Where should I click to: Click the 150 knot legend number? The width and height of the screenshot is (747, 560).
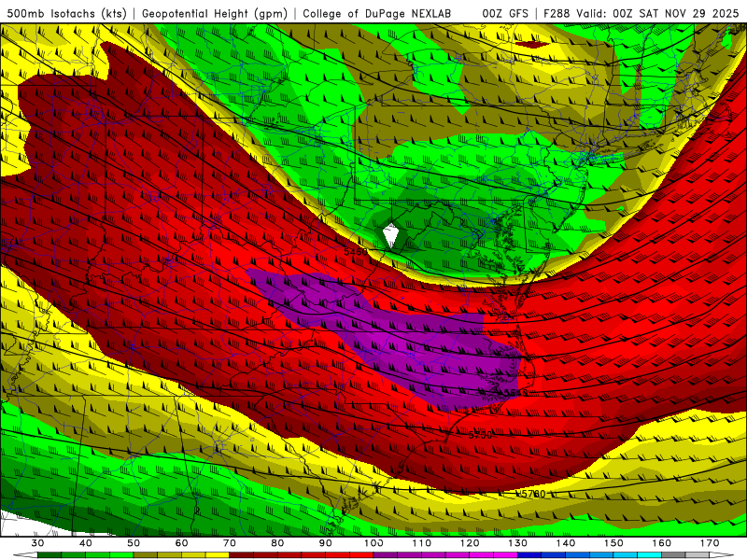tap(614, 543)
